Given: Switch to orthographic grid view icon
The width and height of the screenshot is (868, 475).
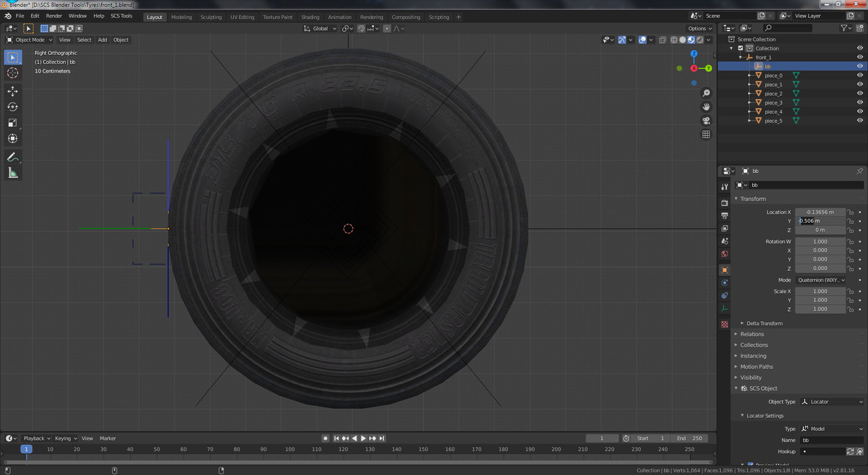Looking at the screenshot, I should (x=706, y=134).
